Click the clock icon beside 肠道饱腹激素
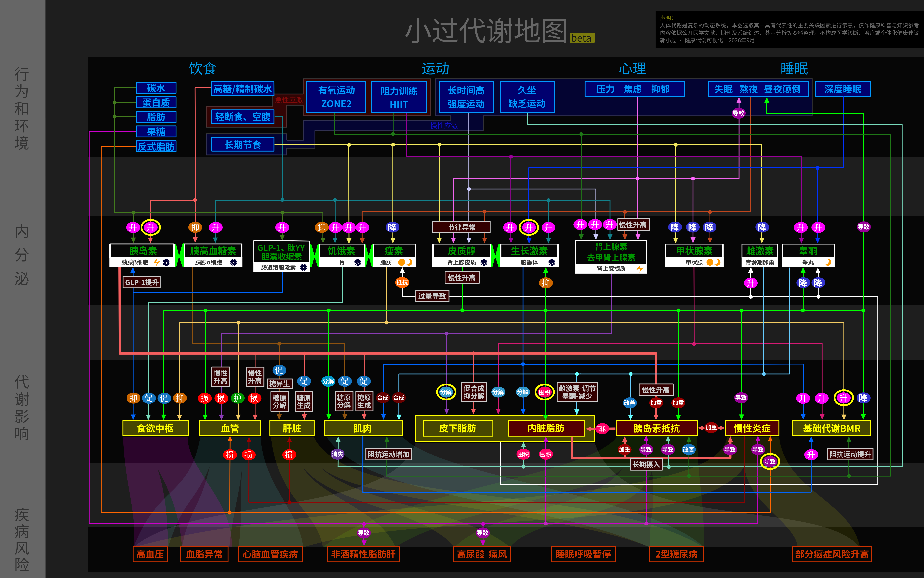This screenshot has height=578, width=924. (304, 267)
